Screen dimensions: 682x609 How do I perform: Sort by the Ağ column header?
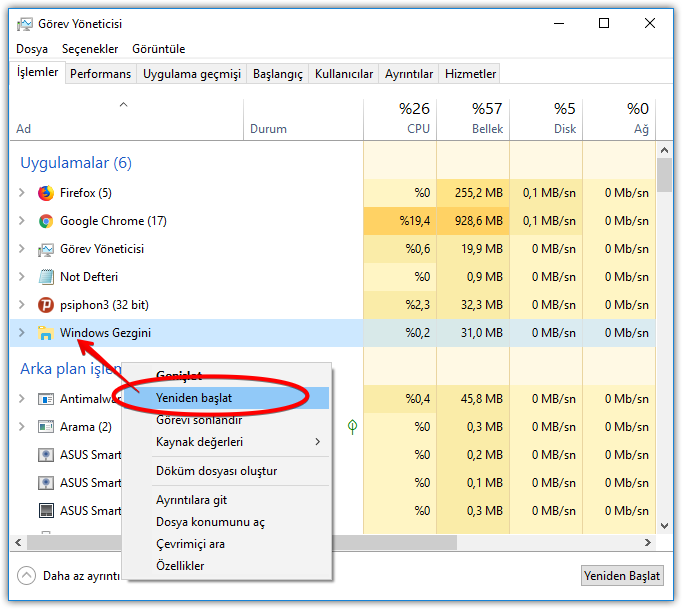point(619,120)
